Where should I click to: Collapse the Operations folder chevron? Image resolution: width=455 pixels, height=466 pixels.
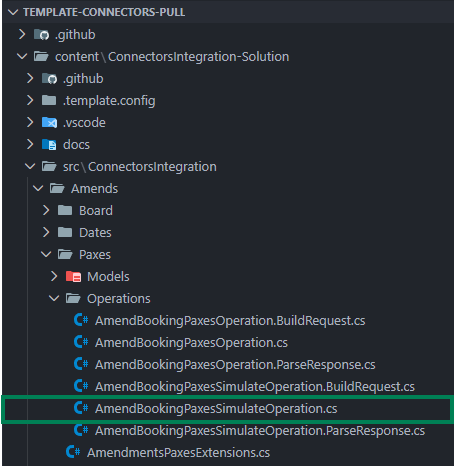coord(54,298)
